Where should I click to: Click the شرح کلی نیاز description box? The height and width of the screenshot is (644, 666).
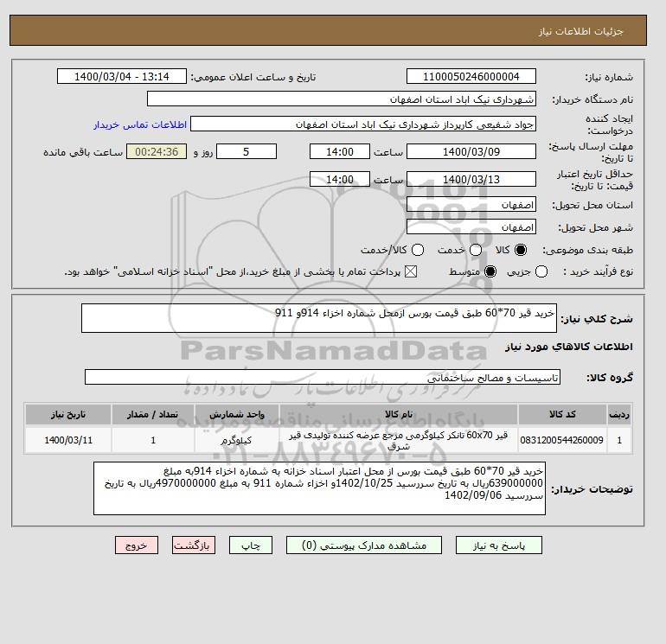(x=319, y=318)
